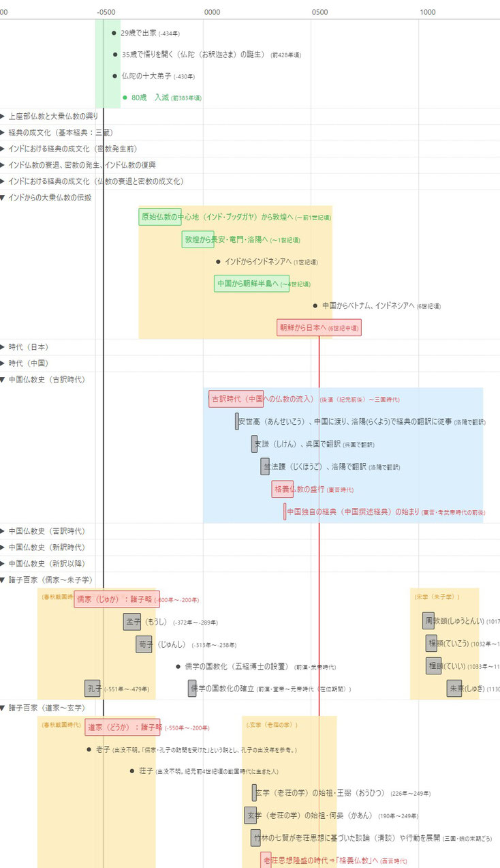Open 格義仏教の盛行 red bar
Screen dimensions: 500x868
point(283,489)
